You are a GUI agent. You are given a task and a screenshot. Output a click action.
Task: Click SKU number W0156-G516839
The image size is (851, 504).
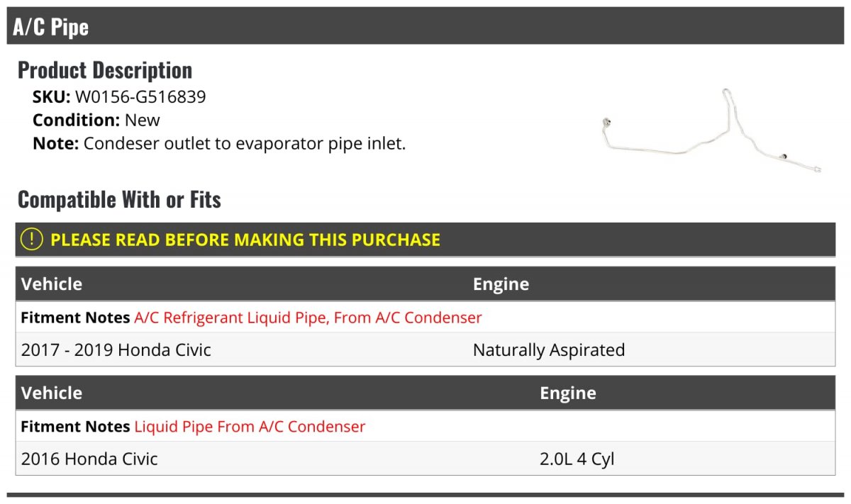click(140, 96)
